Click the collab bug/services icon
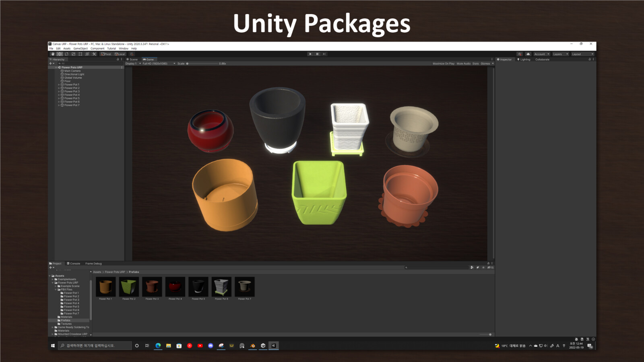Image resolution: width=644 pixels, height=362 pixels. [520, 54]
